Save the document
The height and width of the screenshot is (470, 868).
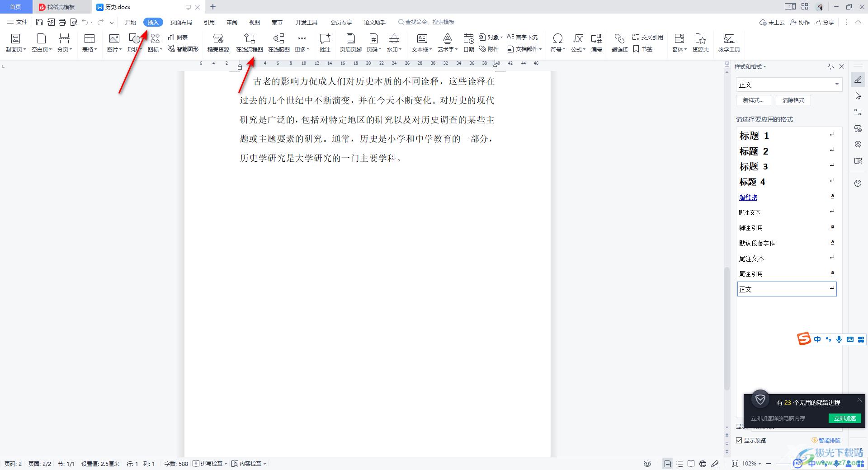39,22
